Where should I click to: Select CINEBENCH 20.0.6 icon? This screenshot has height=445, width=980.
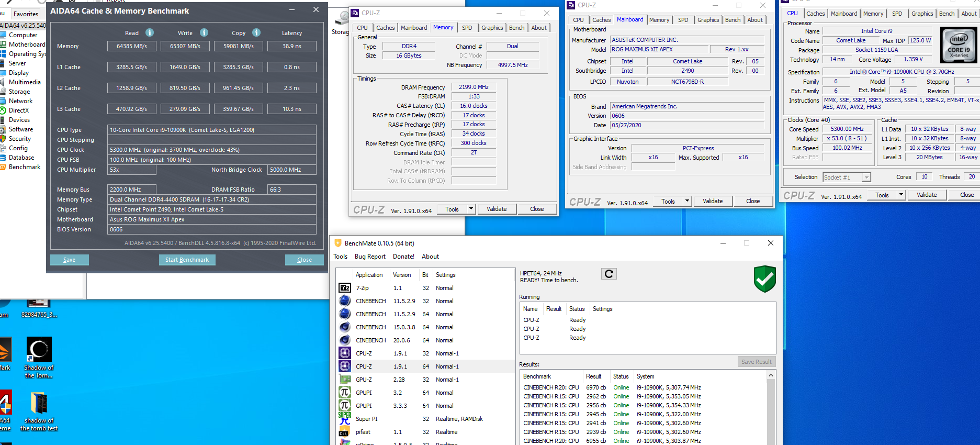click(345, 340)
